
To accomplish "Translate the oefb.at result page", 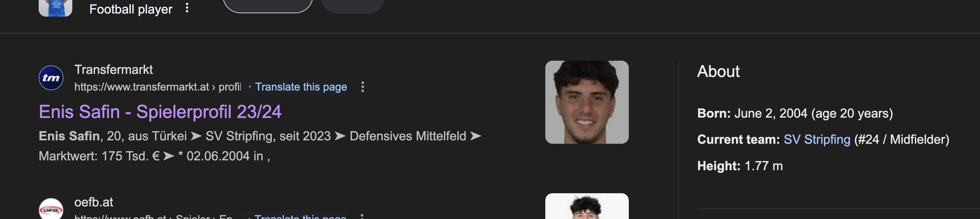I will pos(300,216).
